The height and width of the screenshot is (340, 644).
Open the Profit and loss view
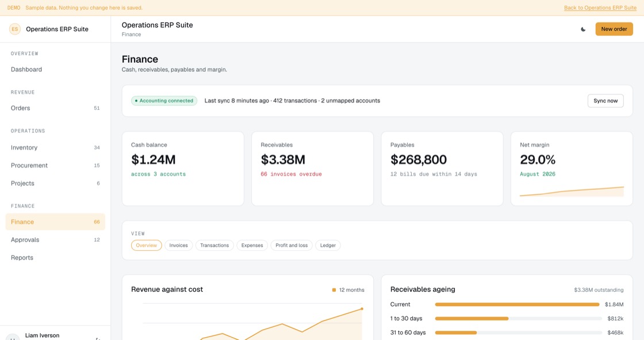pyautogui.click(x=292, y=246)
